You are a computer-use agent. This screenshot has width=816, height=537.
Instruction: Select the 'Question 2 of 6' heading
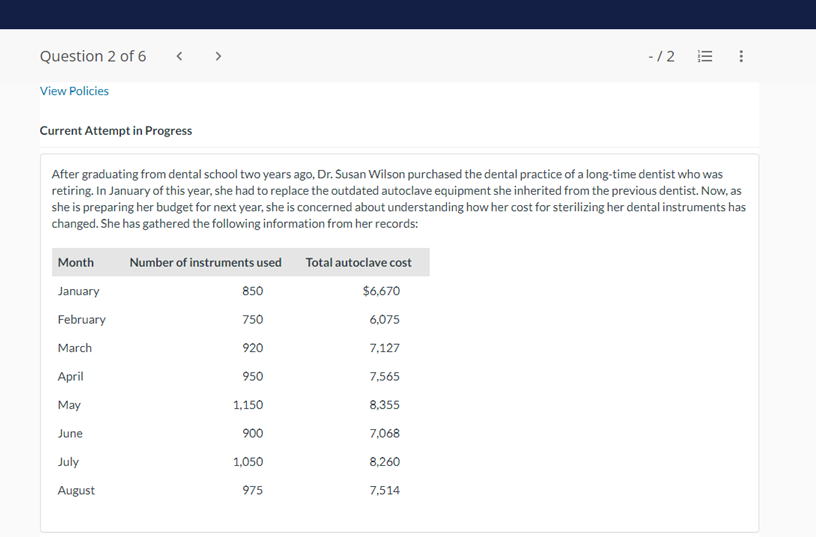coord(93,56)
